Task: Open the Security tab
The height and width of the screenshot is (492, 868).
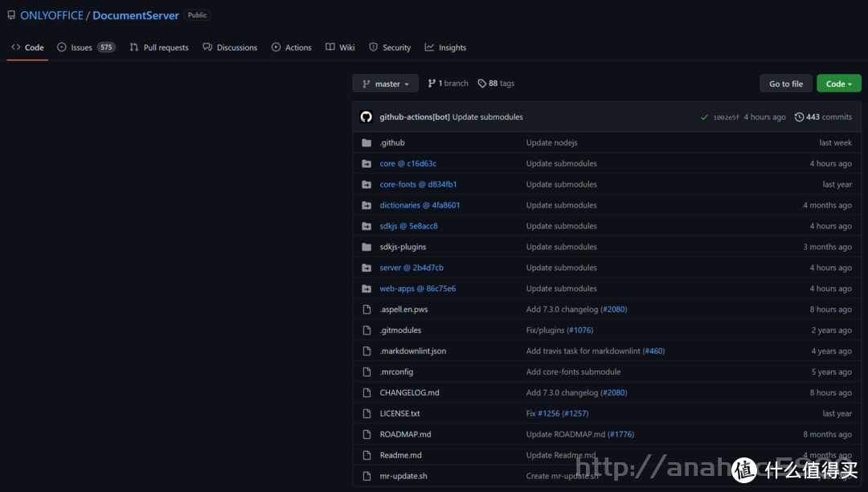Action: pos(390,47)
